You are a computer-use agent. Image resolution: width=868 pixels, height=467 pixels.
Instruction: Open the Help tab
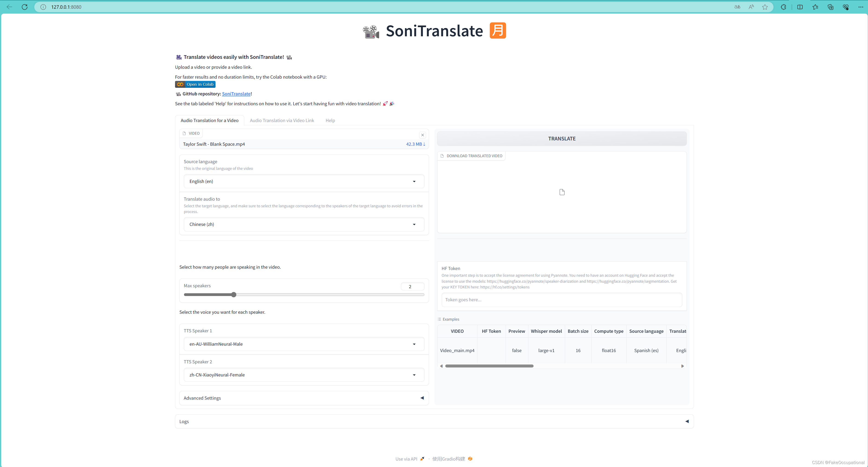click(330, 120)
